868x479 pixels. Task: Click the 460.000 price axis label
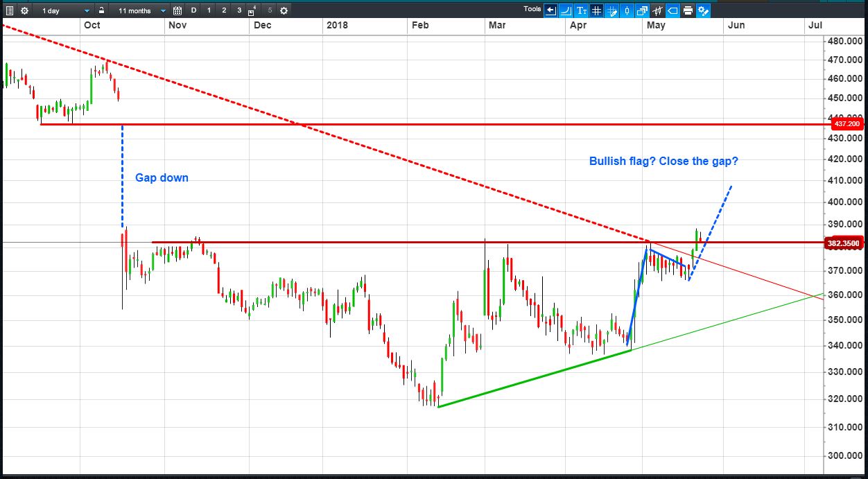point(846,79)
